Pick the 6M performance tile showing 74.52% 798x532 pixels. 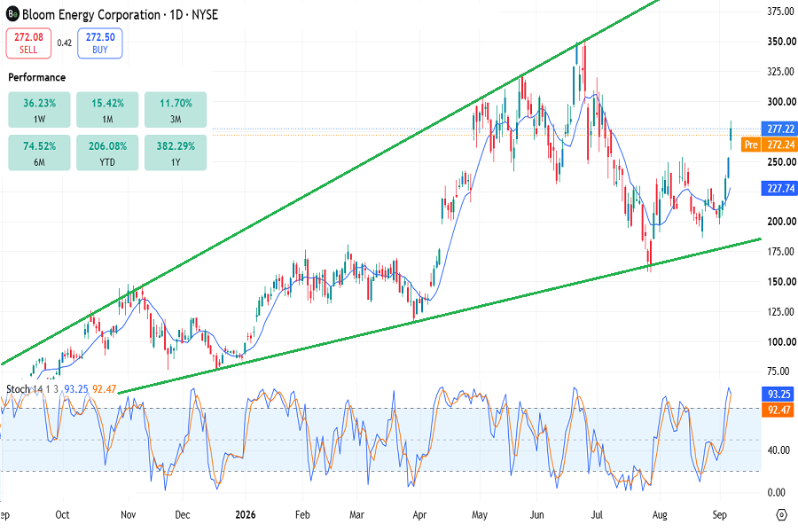click(x=39, y=153)
